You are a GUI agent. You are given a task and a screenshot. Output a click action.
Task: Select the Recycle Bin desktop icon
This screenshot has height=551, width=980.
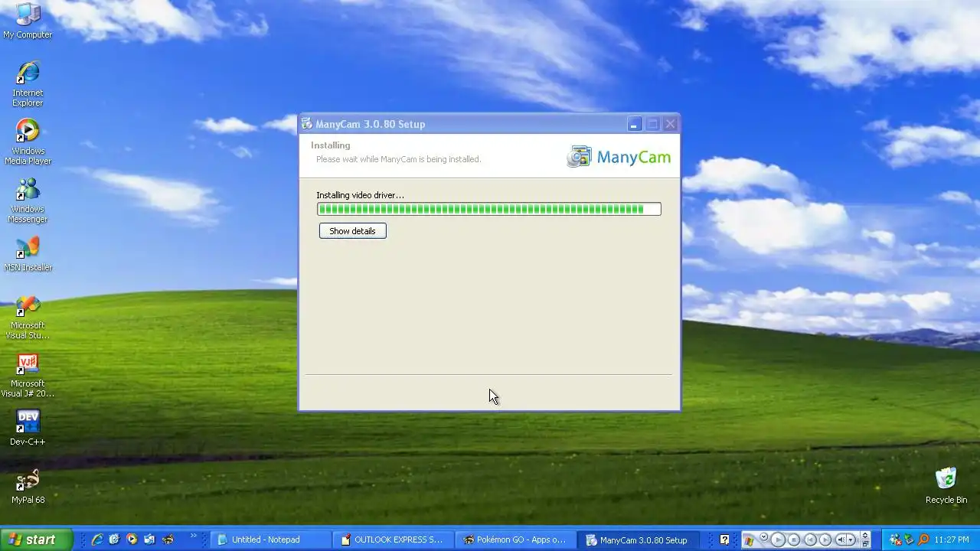(946, 487)
